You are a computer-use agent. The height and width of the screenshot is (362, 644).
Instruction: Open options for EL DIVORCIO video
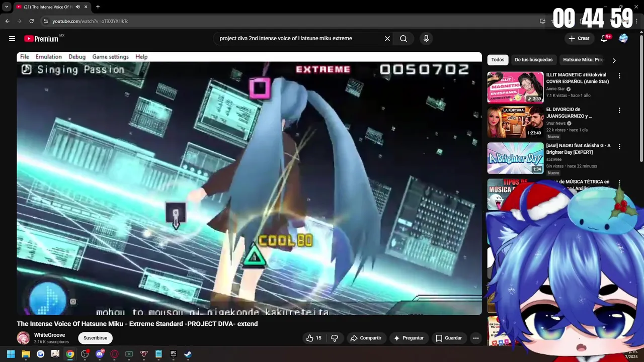619,110
